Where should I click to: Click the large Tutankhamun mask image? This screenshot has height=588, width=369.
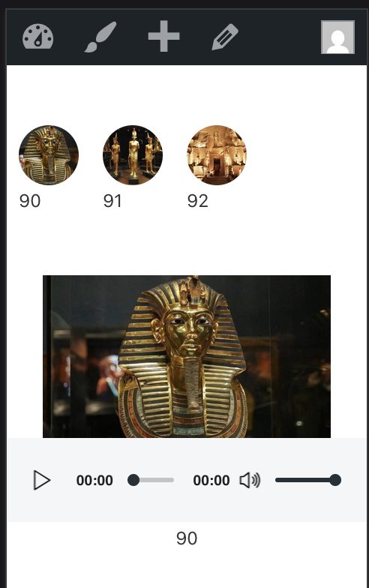[x=187, y=356]
